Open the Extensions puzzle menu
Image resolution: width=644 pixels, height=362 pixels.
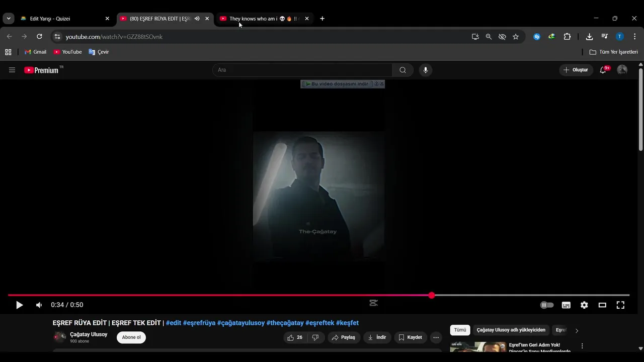[567, 37]
